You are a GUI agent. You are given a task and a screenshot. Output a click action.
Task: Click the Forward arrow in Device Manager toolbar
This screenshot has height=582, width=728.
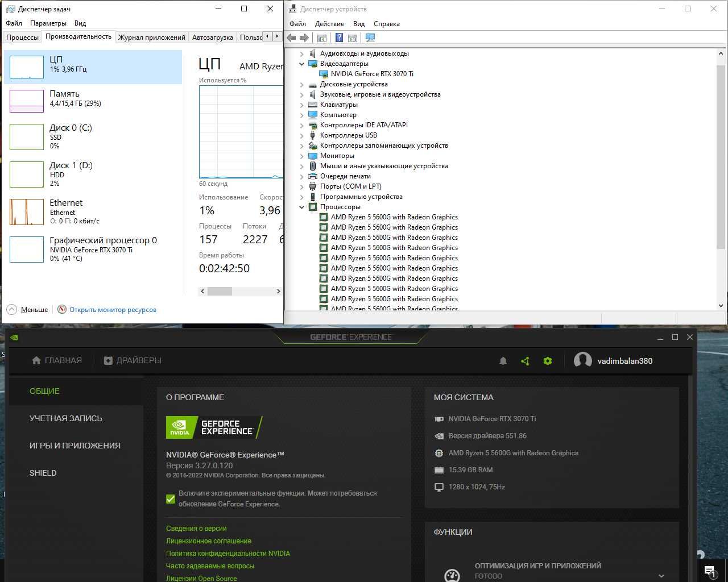coord(304,38)
